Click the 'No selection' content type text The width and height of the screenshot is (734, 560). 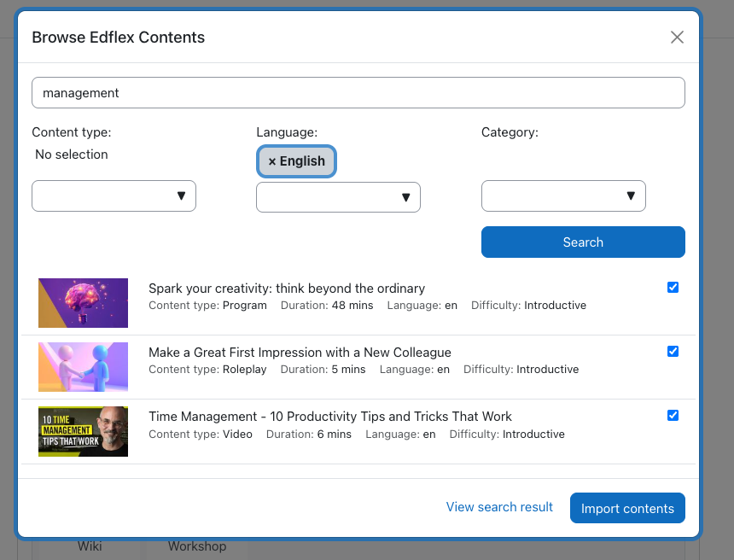[x=72, y=155]
